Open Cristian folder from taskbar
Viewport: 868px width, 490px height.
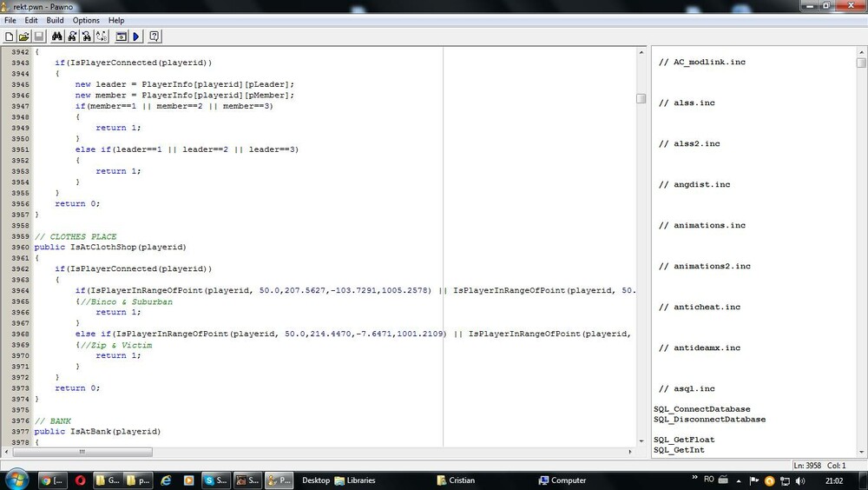point(456,480)
